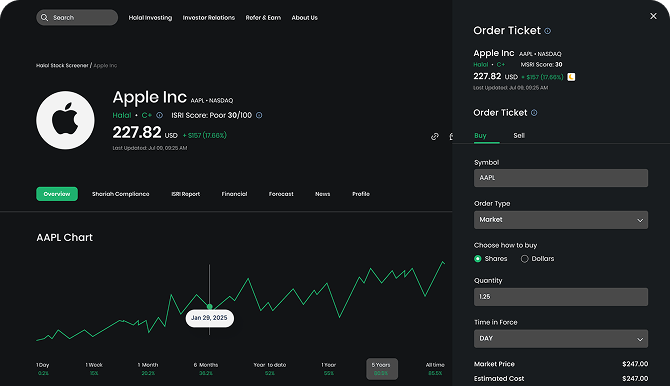Select the 1 Week chart range
The image size is (670, 386).
(x=94, y=368)
